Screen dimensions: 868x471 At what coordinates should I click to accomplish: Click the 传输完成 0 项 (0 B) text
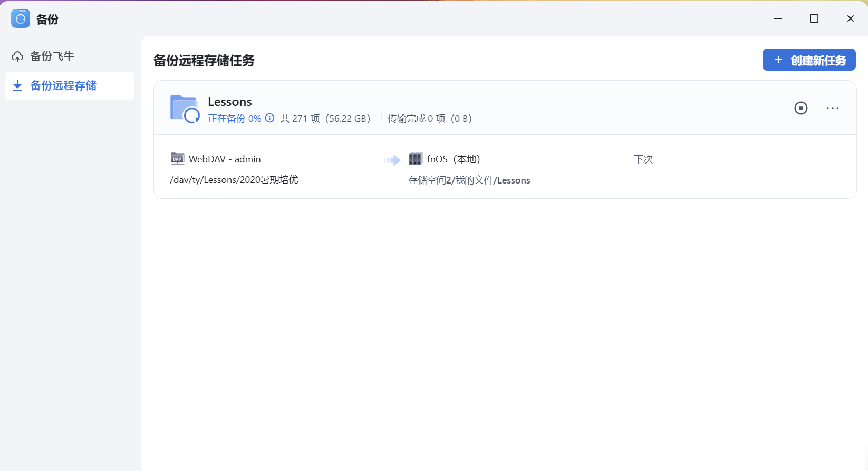[x=430, y=119]
